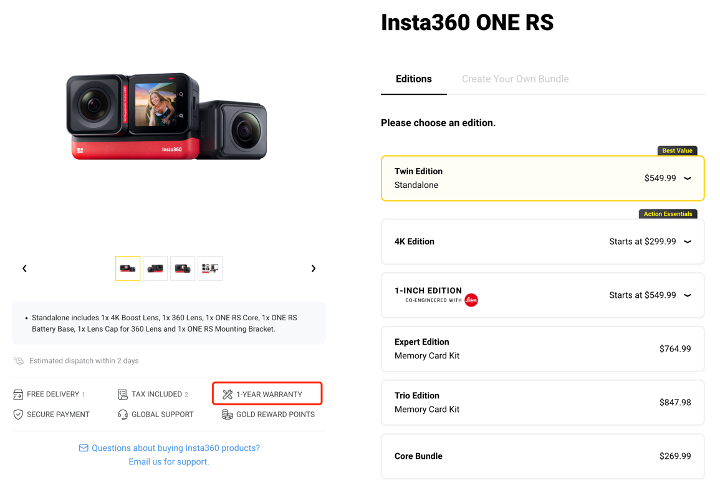
Task: Click the global support headset icon
Action: pos(123,414)
